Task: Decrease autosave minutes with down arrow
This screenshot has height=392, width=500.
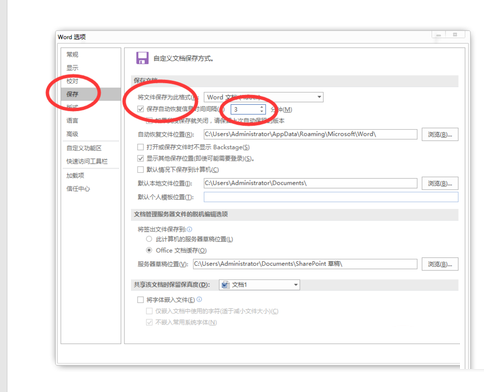Action: coord(262,111)
